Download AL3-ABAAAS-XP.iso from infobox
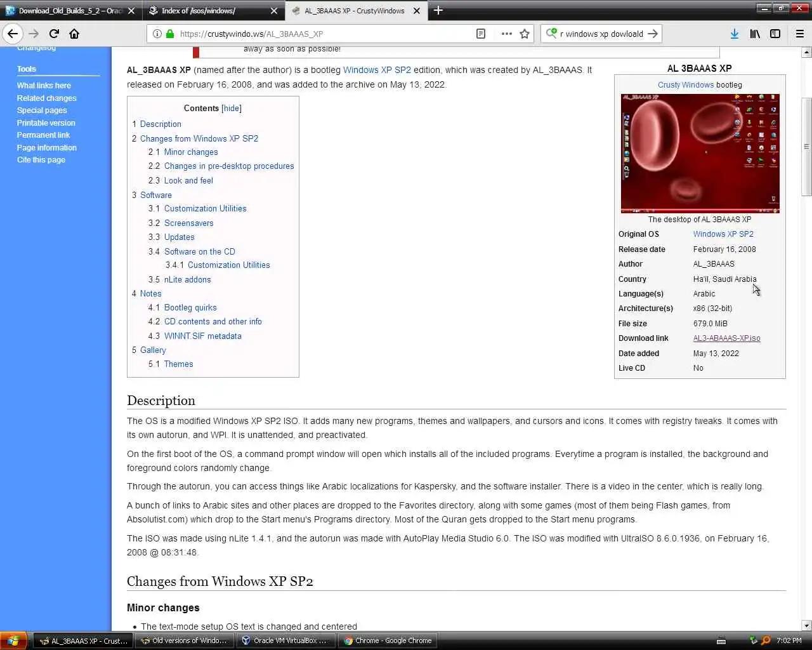The height and width of the screenshot is (650, 812). [x=726, y=338]
